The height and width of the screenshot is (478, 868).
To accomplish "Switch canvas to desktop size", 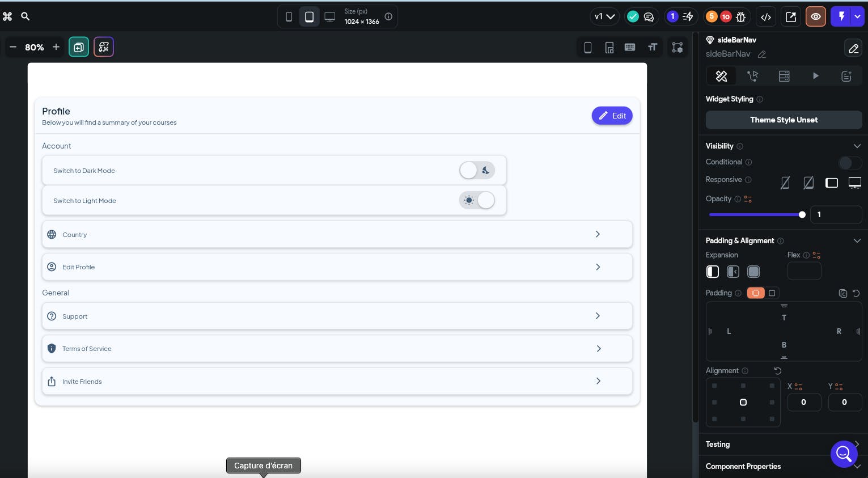I will pyautogui.click(x=329, y=17).
